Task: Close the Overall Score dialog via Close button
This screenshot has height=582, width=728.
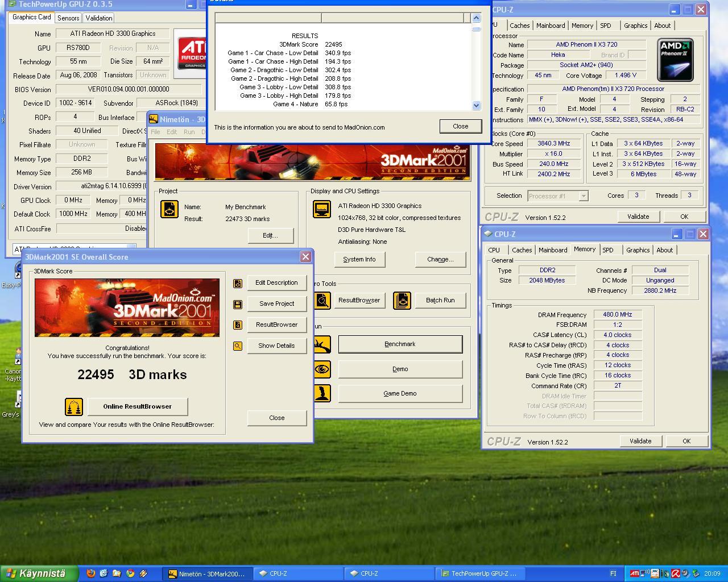Action: (x=276, y=418)
